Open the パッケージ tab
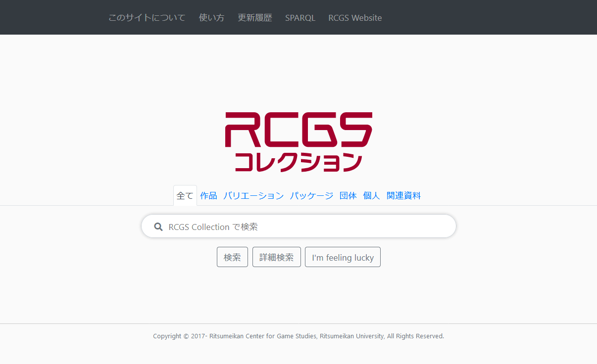 311,196
